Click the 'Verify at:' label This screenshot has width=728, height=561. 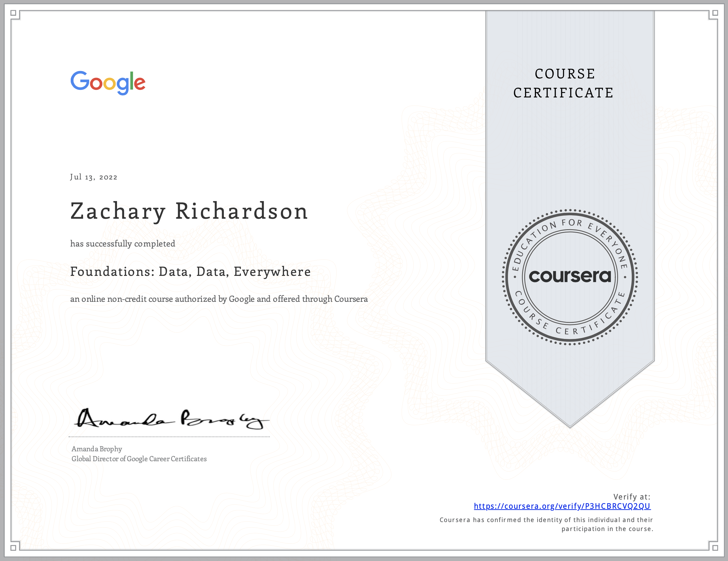(632, 497)
